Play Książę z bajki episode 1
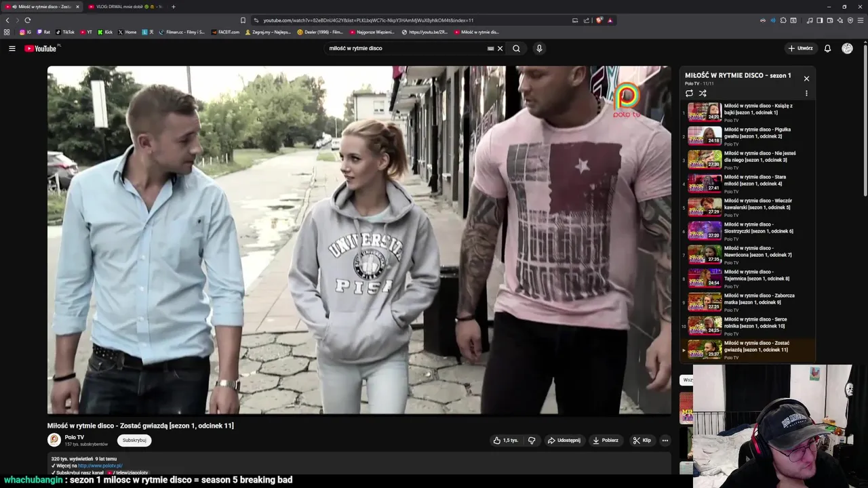 tap(747, 112)
